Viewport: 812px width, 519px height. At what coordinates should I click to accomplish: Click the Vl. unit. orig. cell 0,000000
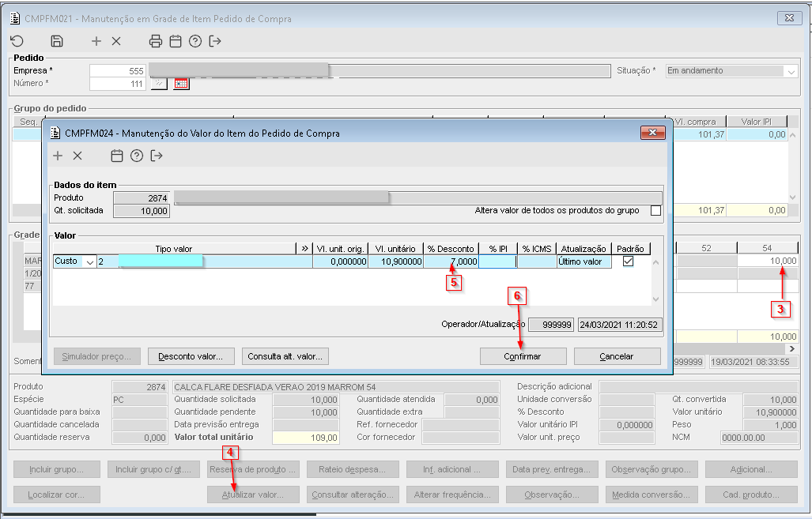click(340, 261)
